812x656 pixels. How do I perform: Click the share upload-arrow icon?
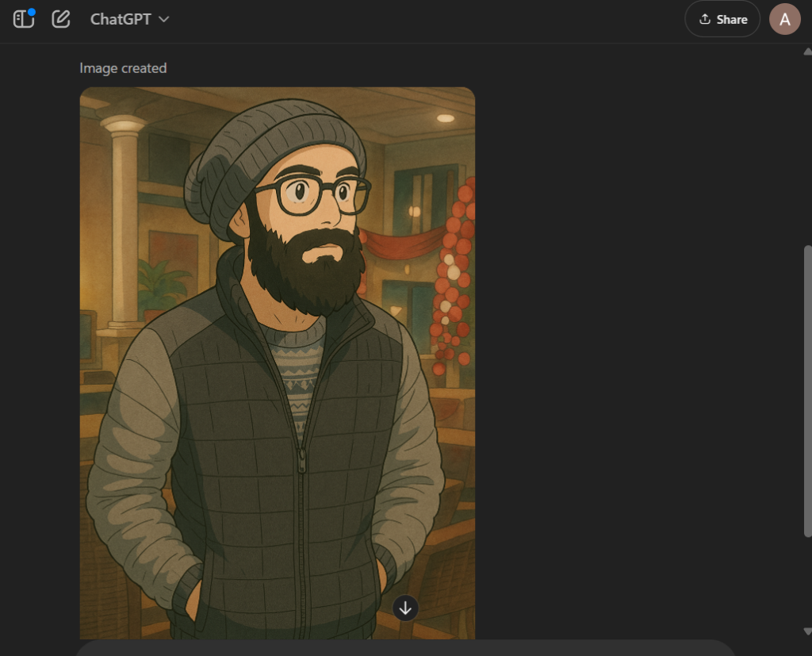point(704,19)
